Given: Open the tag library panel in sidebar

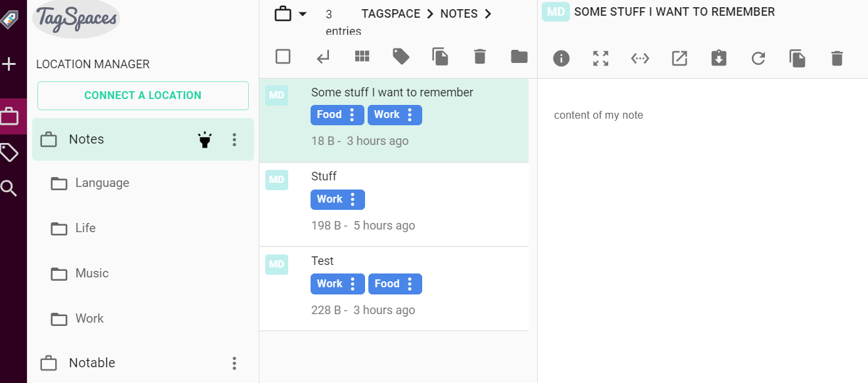Looking at the screenshot, I should click(10, 153).
